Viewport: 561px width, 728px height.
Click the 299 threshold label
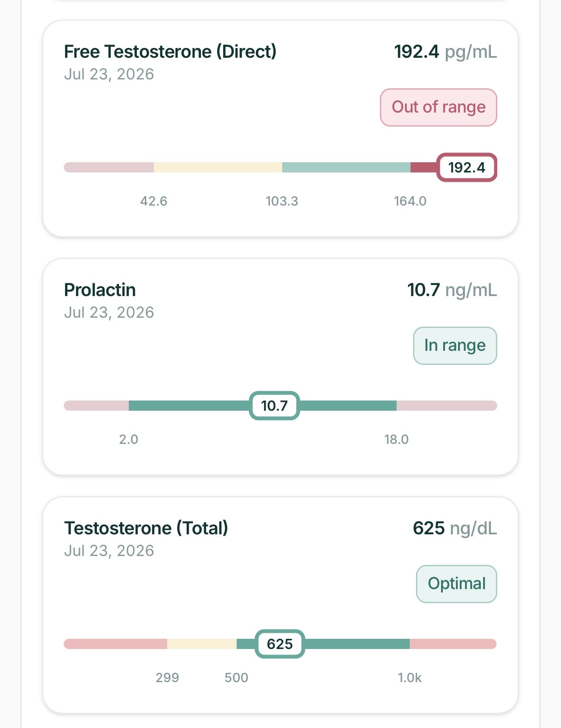[167, 677]
